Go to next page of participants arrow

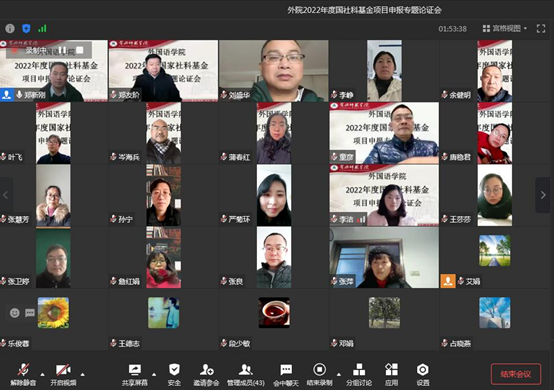coord(543,195)
